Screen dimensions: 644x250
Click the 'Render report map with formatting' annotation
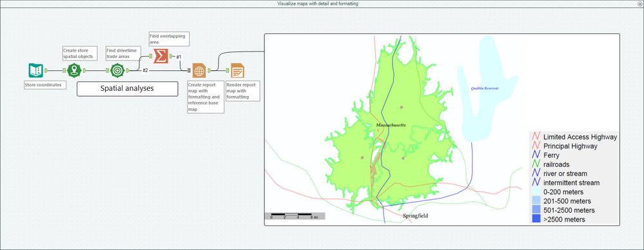[242, 91]
